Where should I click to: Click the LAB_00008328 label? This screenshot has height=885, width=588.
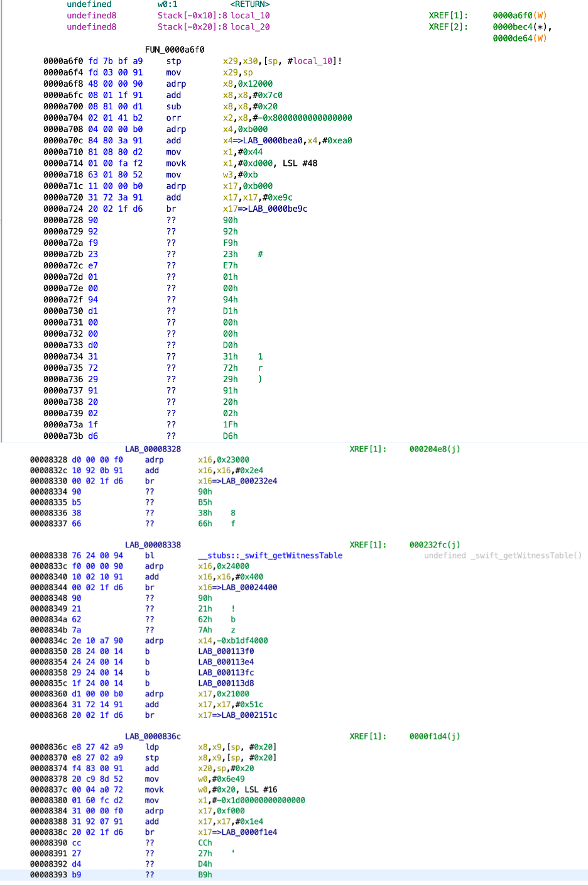[x=153, y=449]
